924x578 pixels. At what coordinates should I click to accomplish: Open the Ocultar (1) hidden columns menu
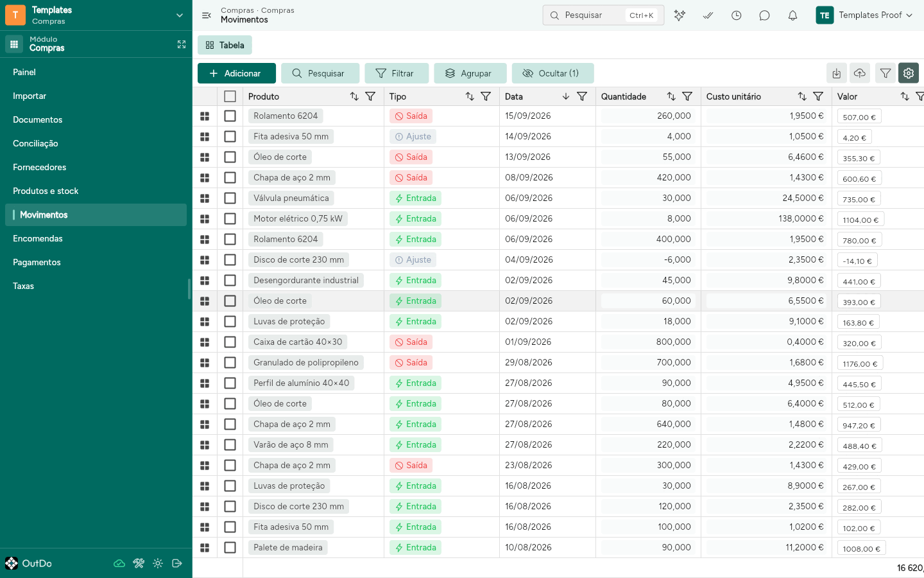552,73
